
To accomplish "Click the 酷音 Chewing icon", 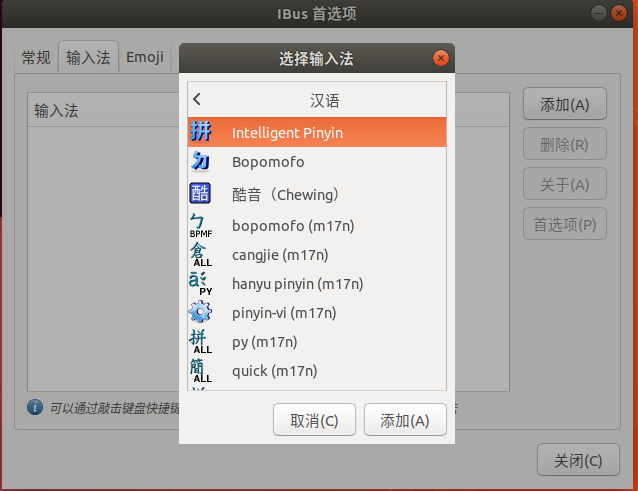I will click(x=200, y=193).
